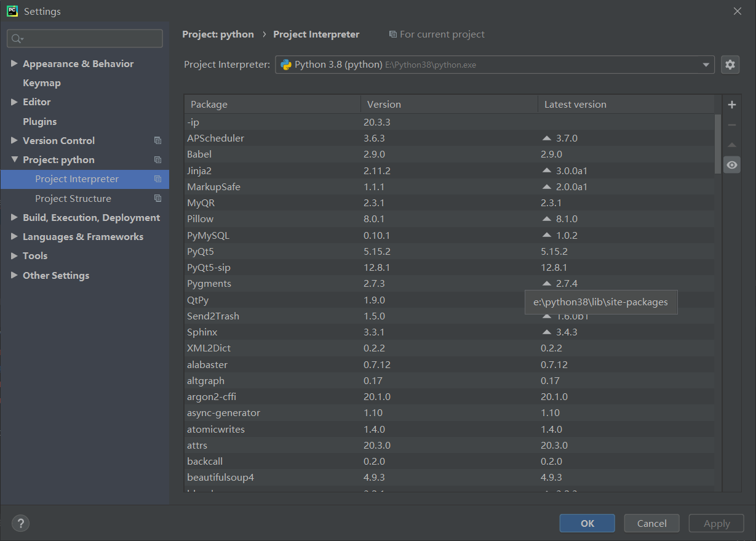Click the package table vertical scrollbar
Screen dimensions: 756x541
(718, 143)
